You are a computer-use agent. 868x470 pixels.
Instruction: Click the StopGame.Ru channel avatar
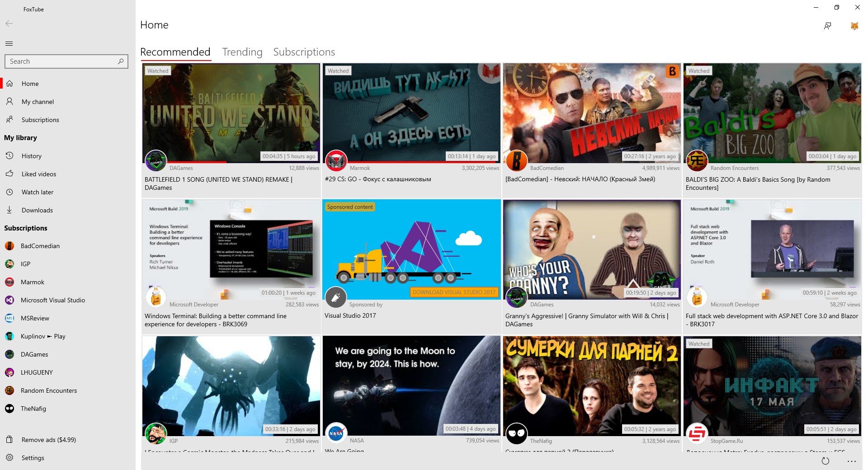point(697,434)
